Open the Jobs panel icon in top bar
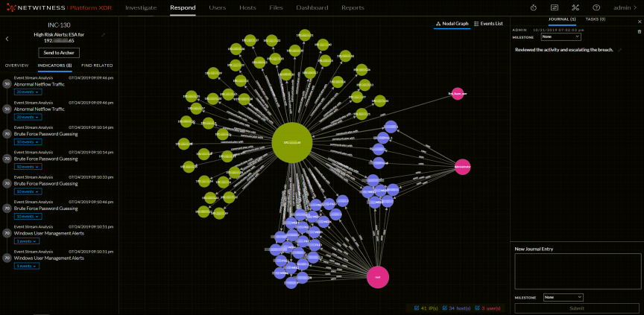644x315 pixels. 554,7
